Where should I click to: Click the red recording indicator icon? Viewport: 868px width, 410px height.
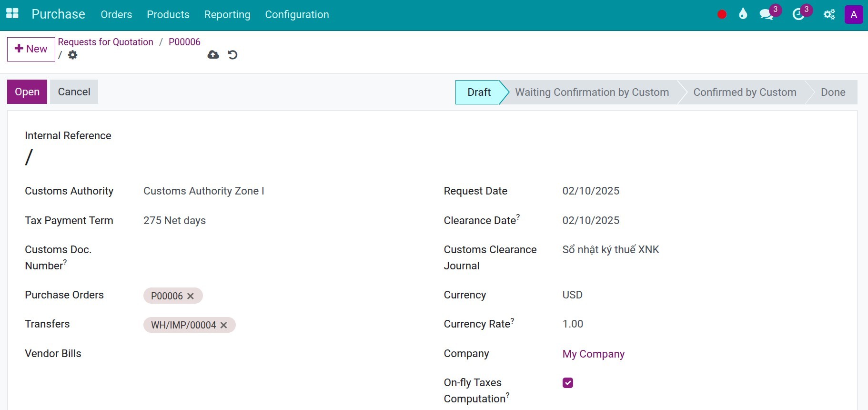pos(722,14)
